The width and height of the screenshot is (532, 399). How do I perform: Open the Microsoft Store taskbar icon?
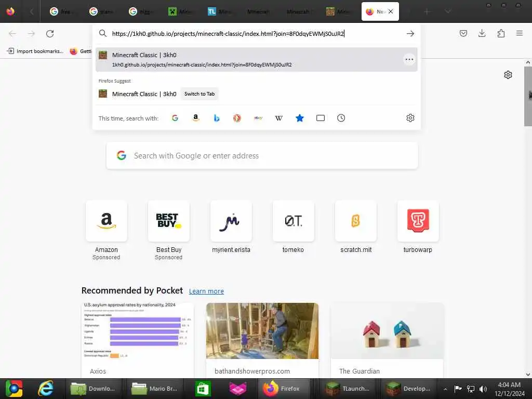[203, 389]
